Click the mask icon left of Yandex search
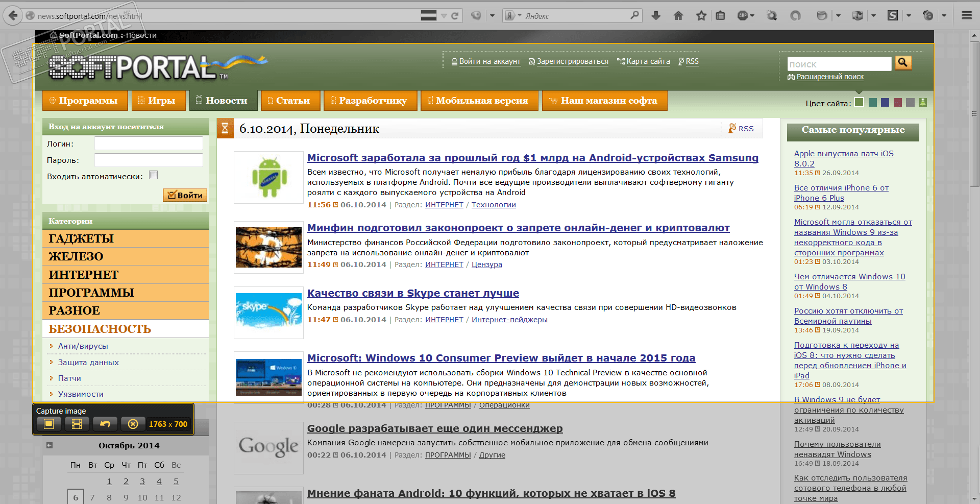The image size is (980, 504). (476, 16)
